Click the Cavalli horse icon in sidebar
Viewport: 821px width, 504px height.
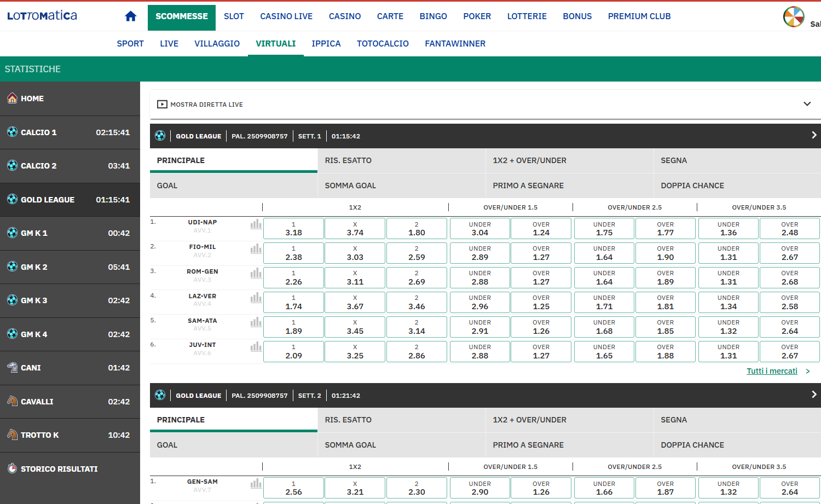click(x=12, y=401)
